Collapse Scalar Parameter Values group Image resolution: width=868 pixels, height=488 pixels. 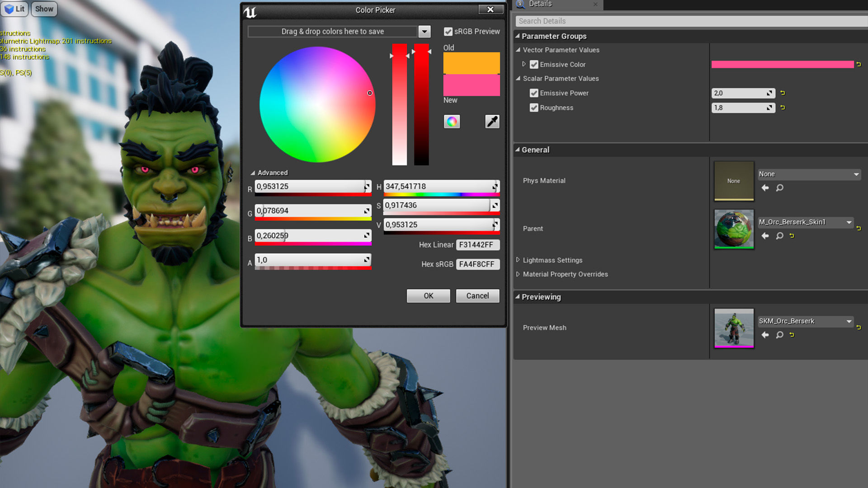(x=518, y=78)
